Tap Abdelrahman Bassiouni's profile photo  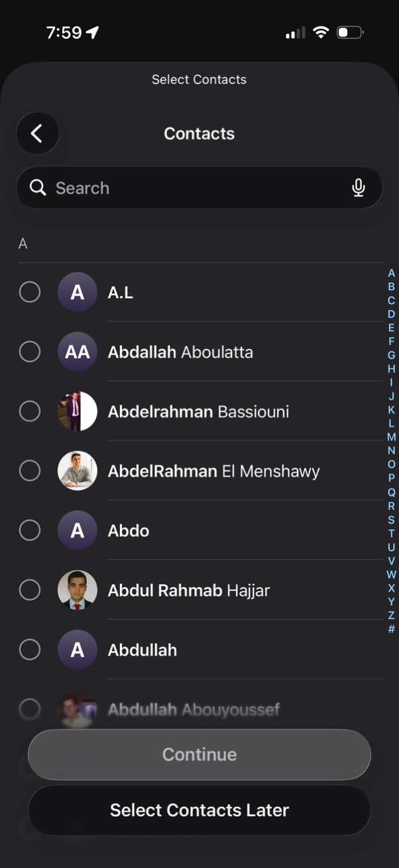(x=78, y=411)
